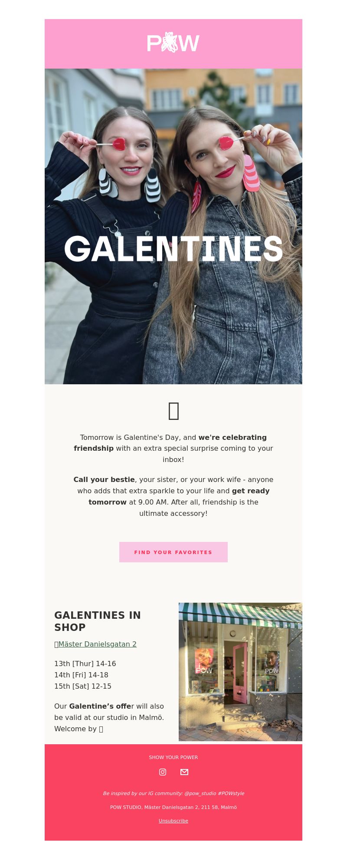Click the Unsubscribe link

click(173, 821)
